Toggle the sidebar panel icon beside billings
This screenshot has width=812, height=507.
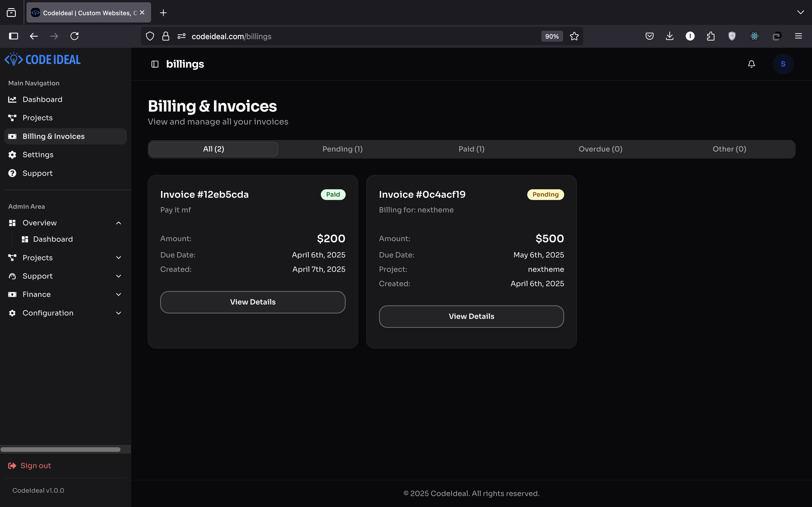coord(155,64)
